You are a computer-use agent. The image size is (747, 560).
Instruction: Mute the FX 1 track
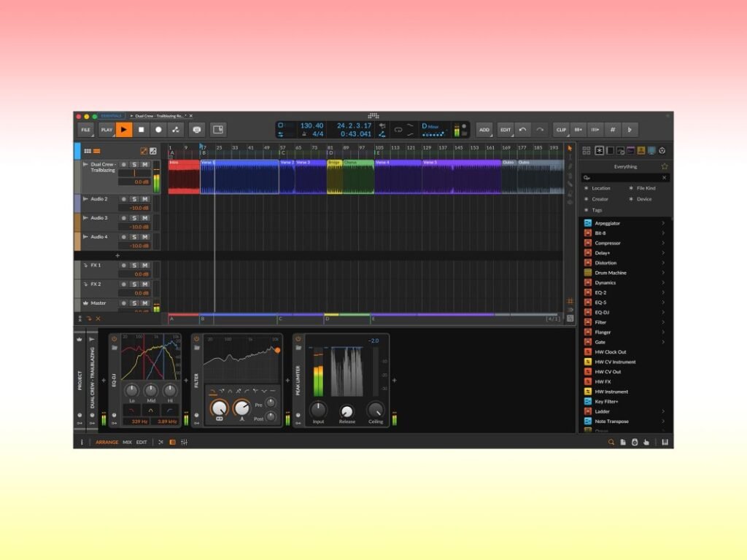145,265
